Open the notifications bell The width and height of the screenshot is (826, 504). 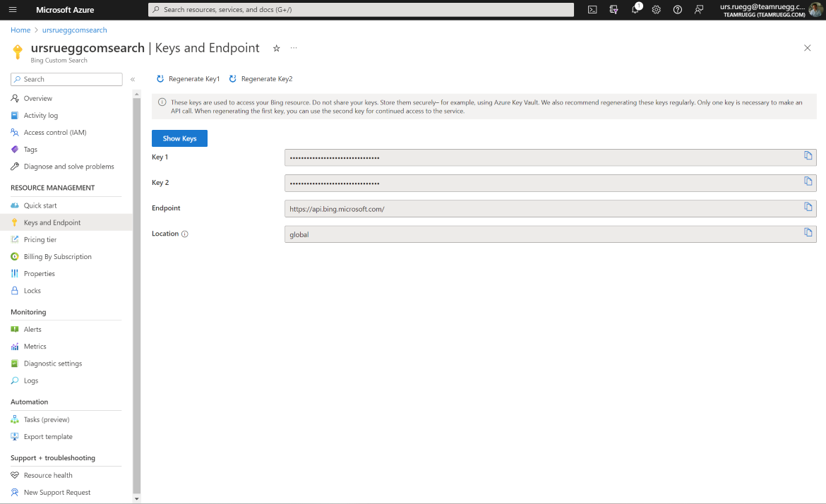click(x=635, y=9)
